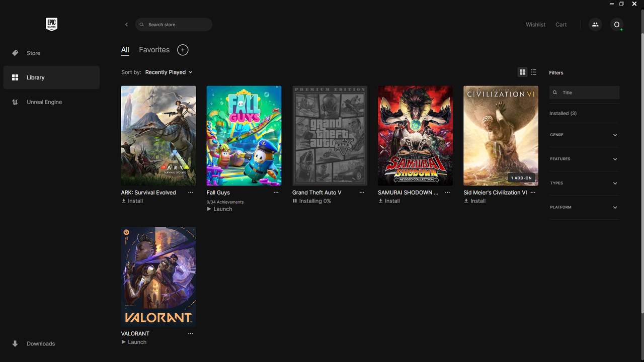Restore down the launcher window
Image resolution: width=644 pixels, height=362 pixels.
622,4
